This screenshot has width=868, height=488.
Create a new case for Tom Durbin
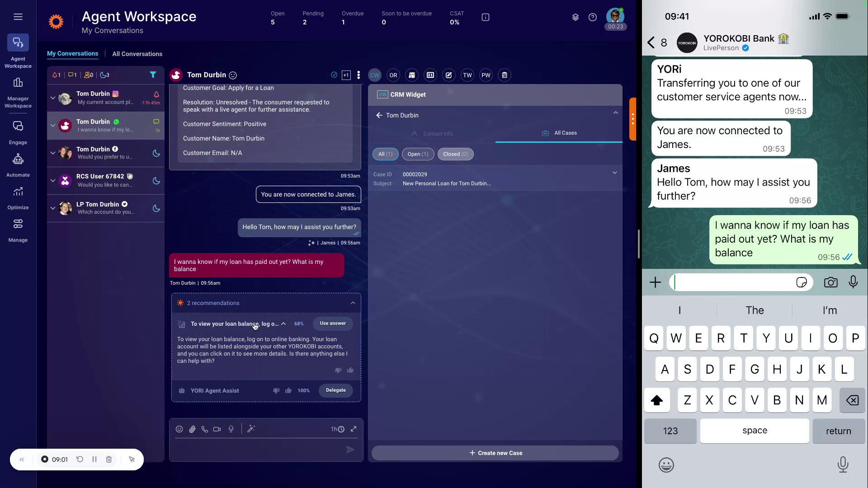495,453
